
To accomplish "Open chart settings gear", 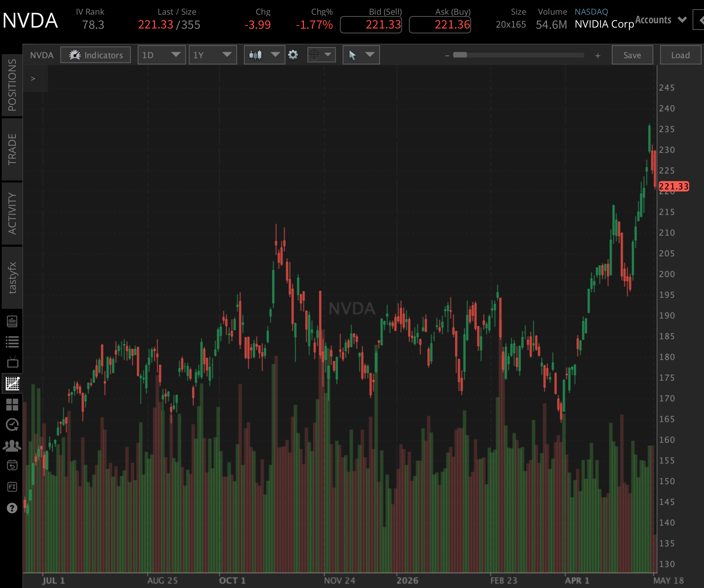I will 293,55.
